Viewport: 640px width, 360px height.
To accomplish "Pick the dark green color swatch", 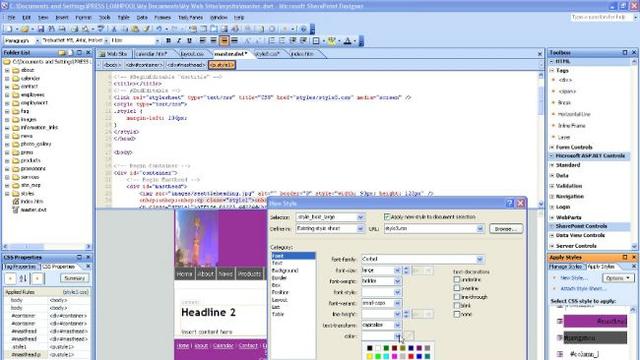I will pyautogui.click(x=386, y=348).
